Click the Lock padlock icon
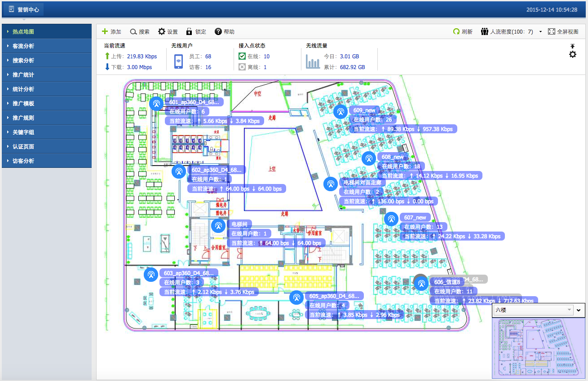Viewport: 588px width, 381px height. [x=190, y=32]
